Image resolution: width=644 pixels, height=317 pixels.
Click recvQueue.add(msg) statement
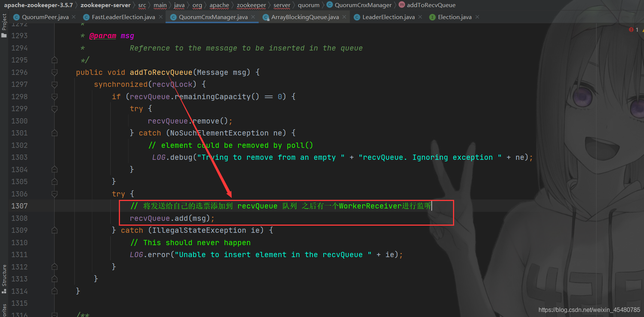[172, 218]
